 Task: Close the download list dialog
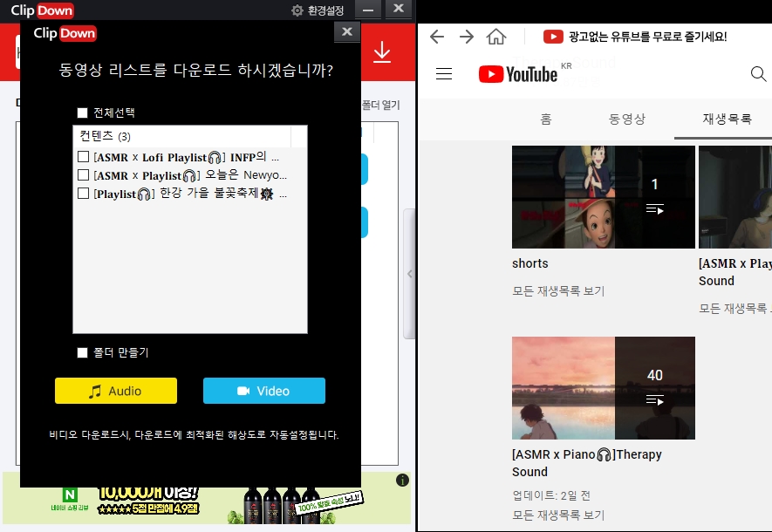[x=347, y=32]
